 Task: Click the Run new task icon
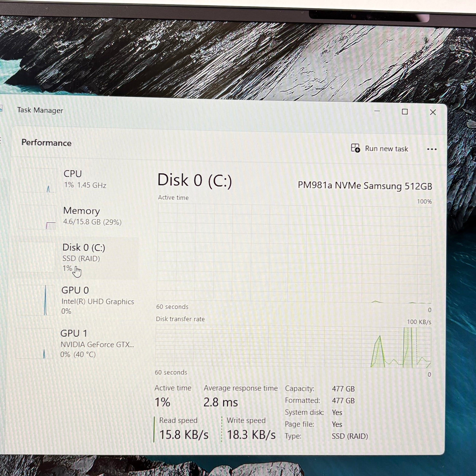(355, 148)
